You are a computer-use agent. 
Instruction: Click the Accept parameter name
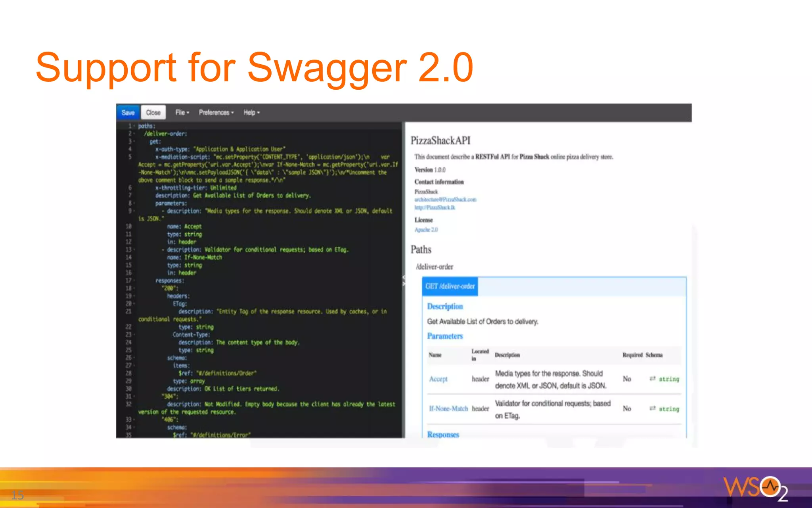pyautogui.click(x=438, y=379)
